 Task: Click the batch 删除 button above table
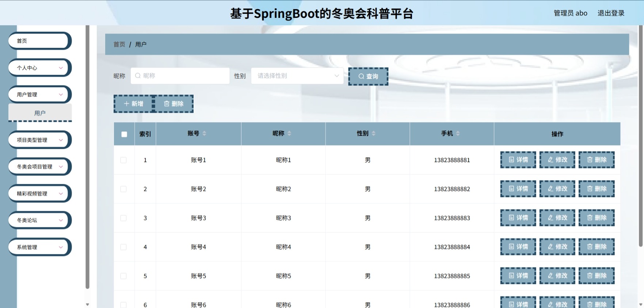[x=174, y=104]
